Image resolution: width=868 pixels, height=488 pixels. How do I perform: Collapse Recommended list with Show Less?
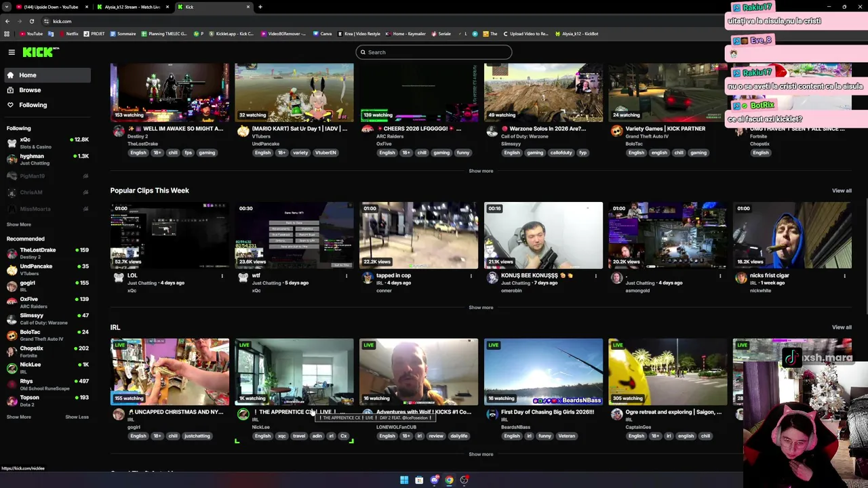click(77, 417)
